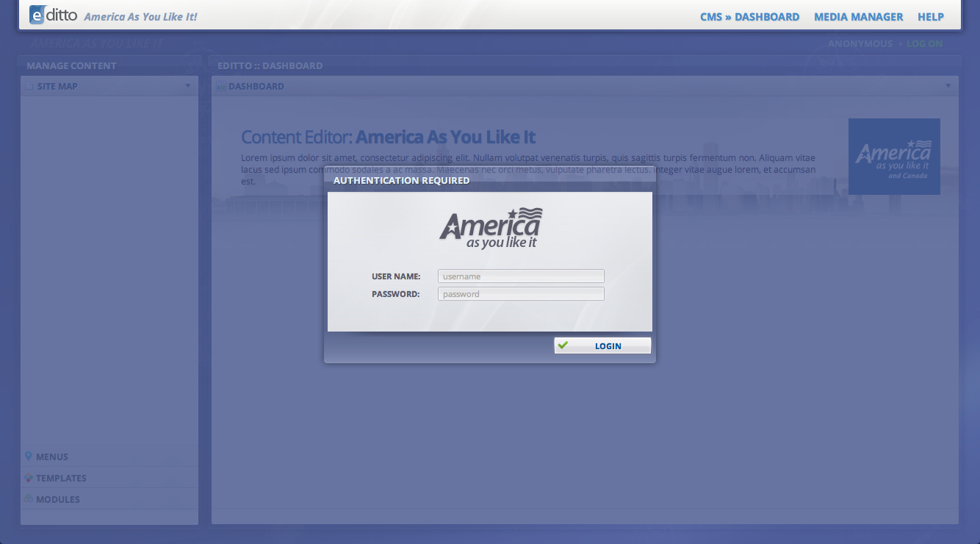Click the 'America As You Like It!' header tagline
The image size is (980, 544).
click(x=141, y=16)
